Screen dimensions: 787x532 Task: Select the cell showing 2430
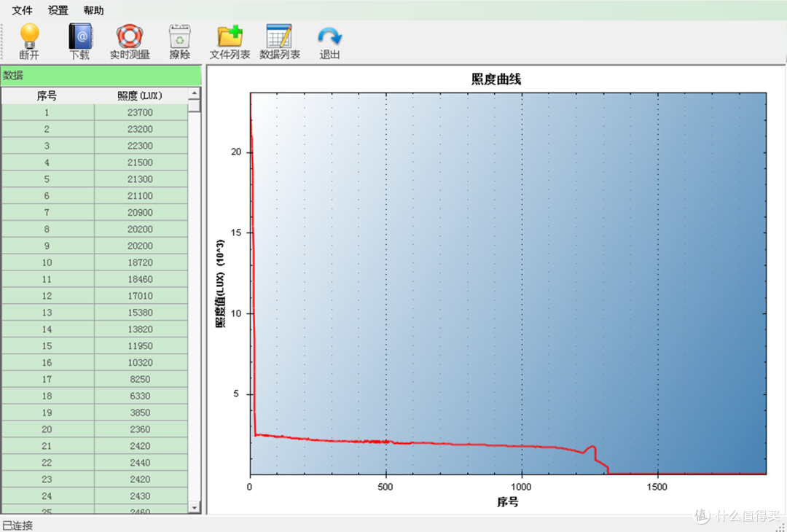point(141,496)
